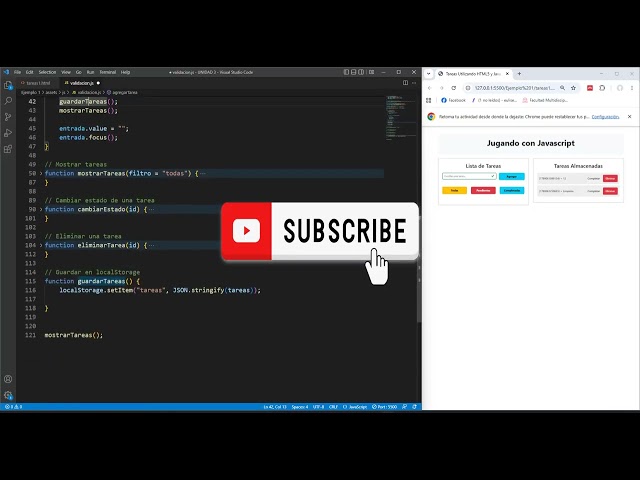The height and width of the screenshot is (480, 640).
Task: Click the Split Editor icon
Action: pos(405,83)
